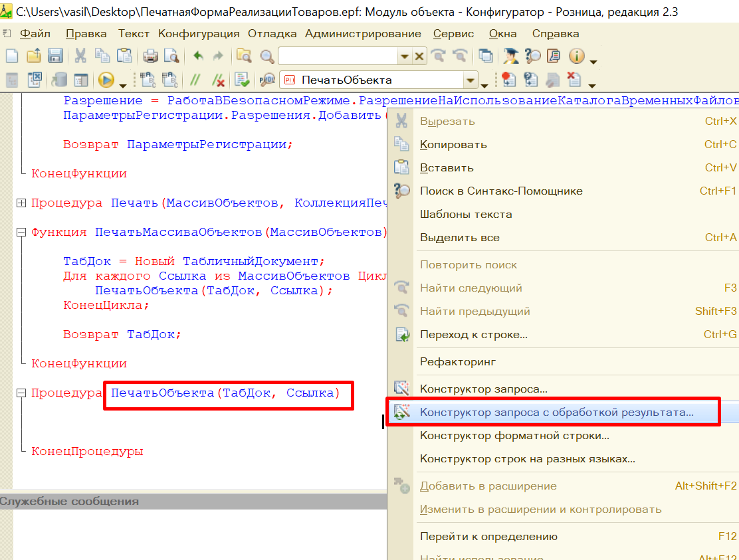Click the New document toolbar icon
This screenshot has width=739, height=560.
[12, 56]
